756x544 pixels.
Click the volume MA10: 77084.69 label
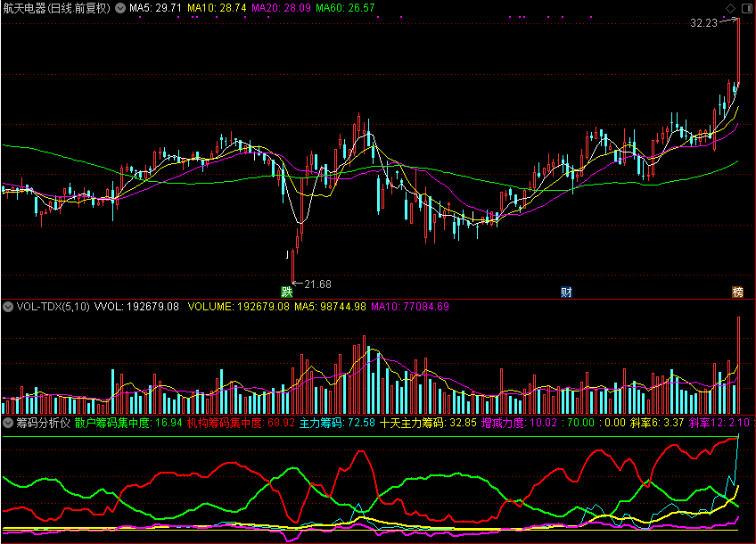[410, 307]
